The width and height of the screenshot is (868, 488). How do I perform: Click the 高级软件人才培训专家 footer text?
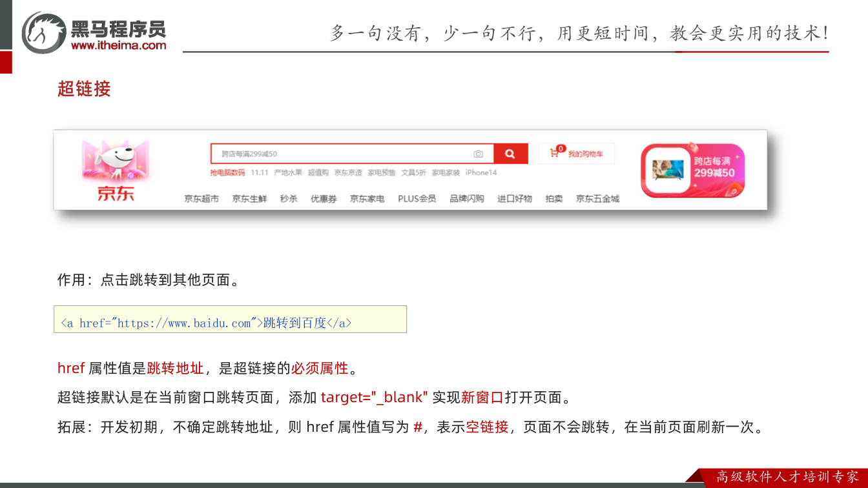(x=787, y=477)
